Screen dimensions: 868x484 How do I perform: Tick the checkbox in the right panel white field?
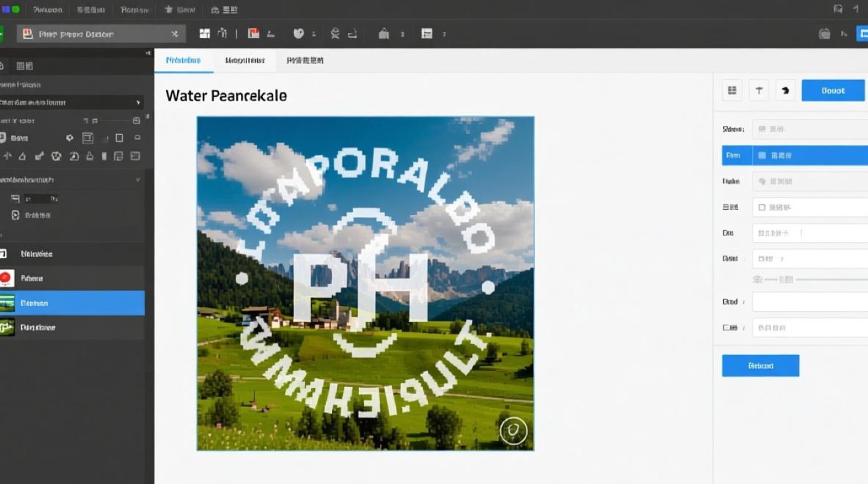tap(762, 208)
